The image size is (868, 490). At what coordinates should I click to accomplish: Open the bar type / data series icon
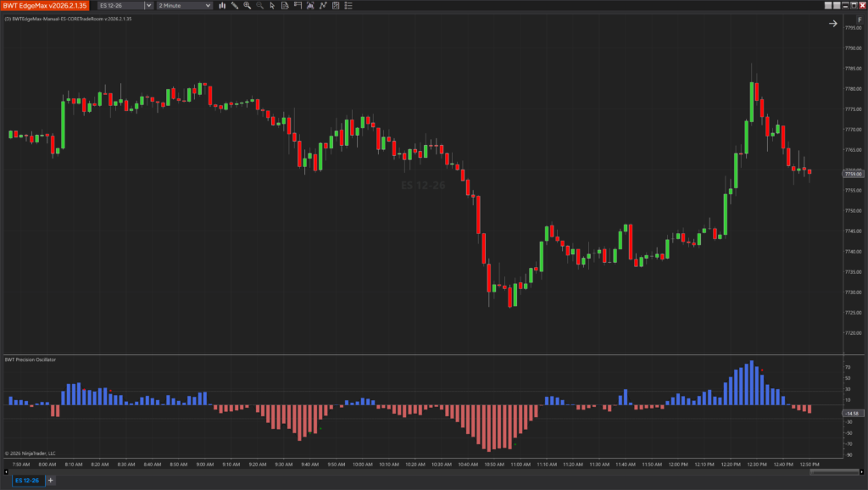[222, 6]
